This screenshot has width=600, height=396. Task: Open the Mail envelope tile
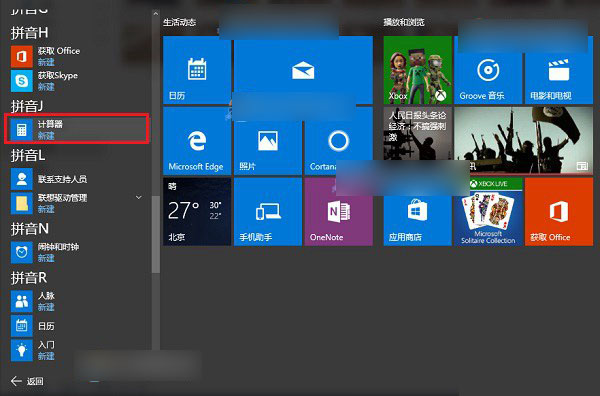[x=303, y=70]
